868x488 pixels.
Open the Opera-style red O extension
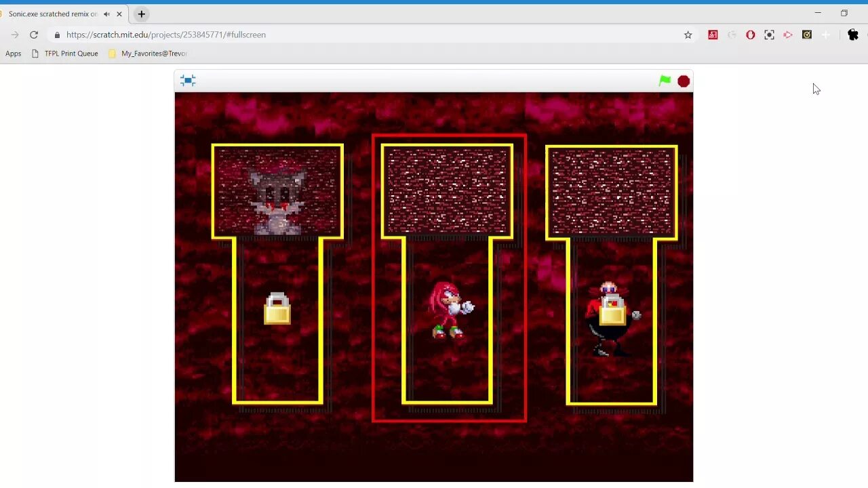pyautogui.click(x=750, y=35)
